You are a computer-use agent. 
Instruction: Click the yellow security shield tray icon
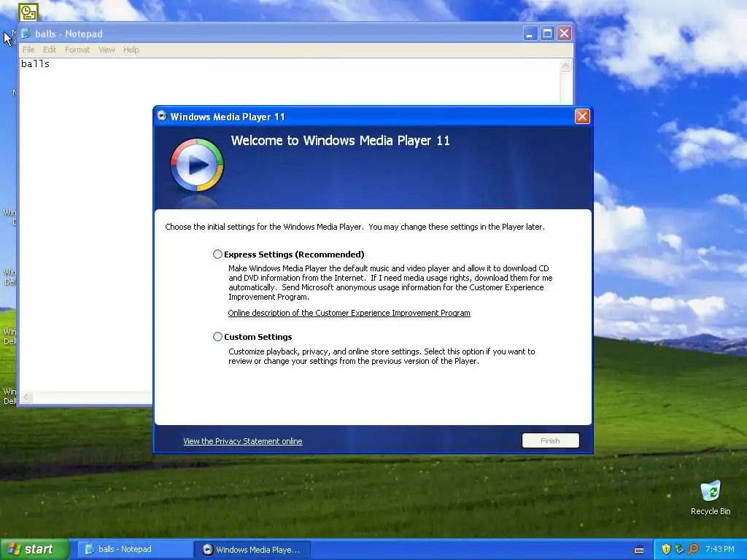[666, 549]
